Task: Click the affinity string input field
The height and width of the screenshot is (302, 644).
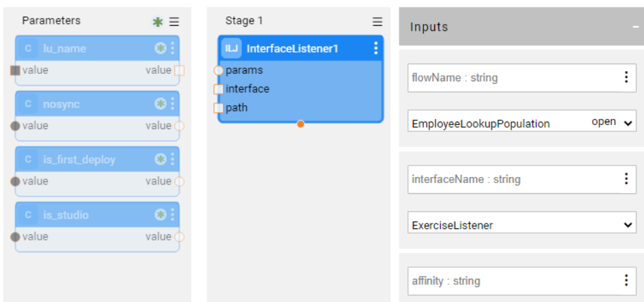Action: pos(513,281)
